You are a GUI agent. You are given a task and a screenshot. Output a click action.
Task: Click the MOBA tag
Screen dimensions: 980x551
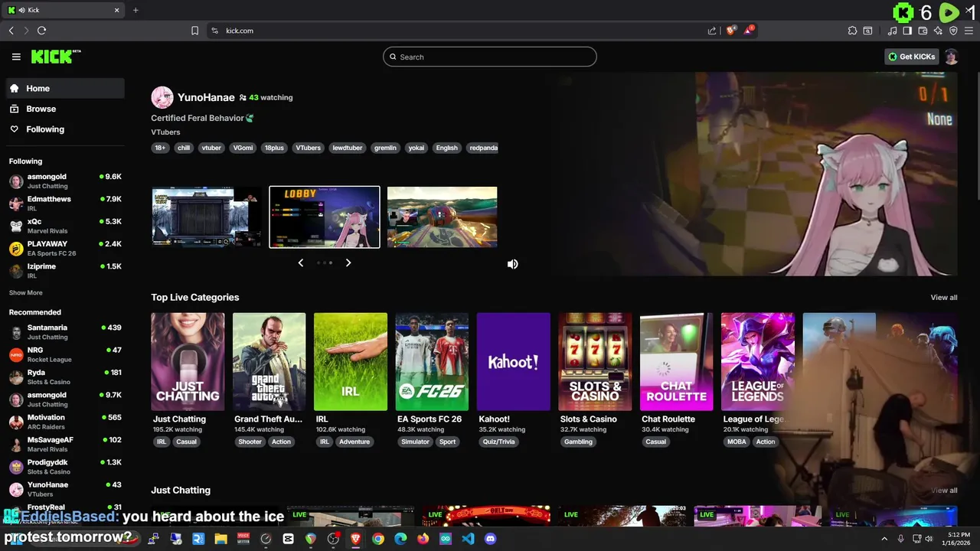point(737,442)
